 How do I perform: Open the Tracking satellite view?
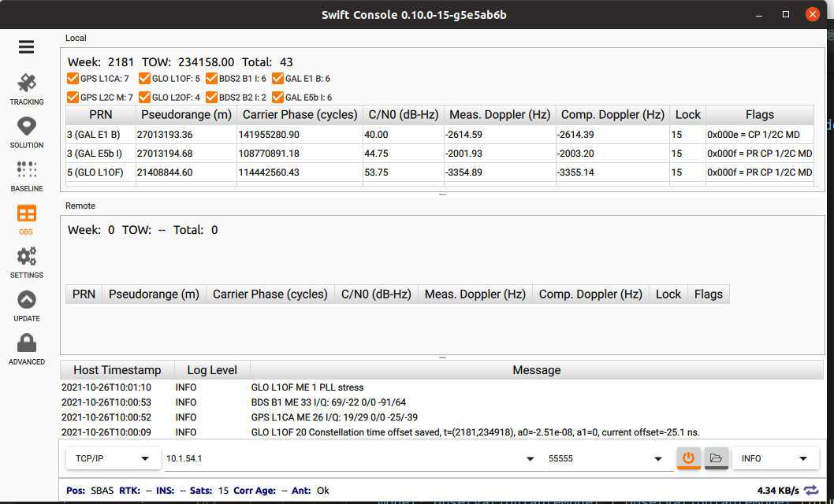(x=27, y=90)
